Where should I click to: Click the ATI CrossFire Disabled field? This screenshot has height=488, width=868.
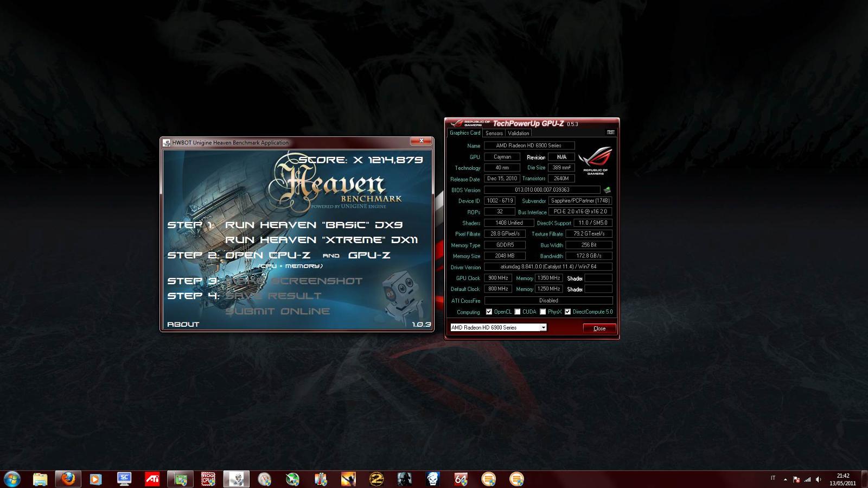pos(548,300)
